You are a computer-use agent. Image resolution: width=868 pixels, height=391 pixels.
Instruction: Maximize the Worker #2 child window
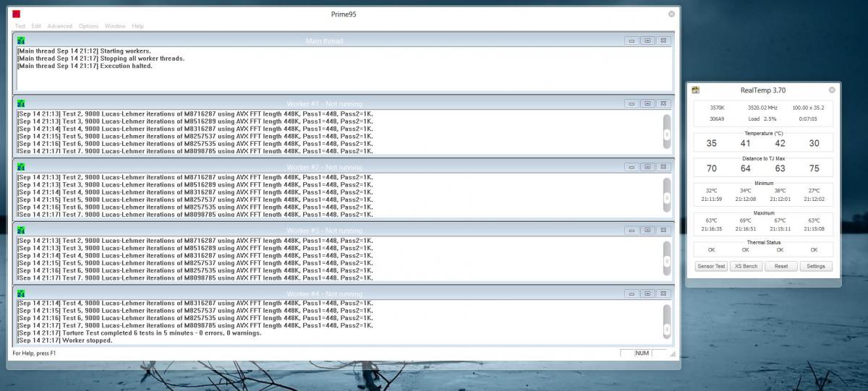[647, 167]
